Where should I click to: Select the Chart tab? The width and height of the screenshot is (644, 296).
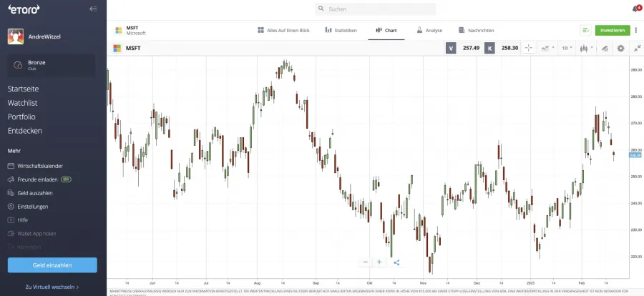coord(386,30)
